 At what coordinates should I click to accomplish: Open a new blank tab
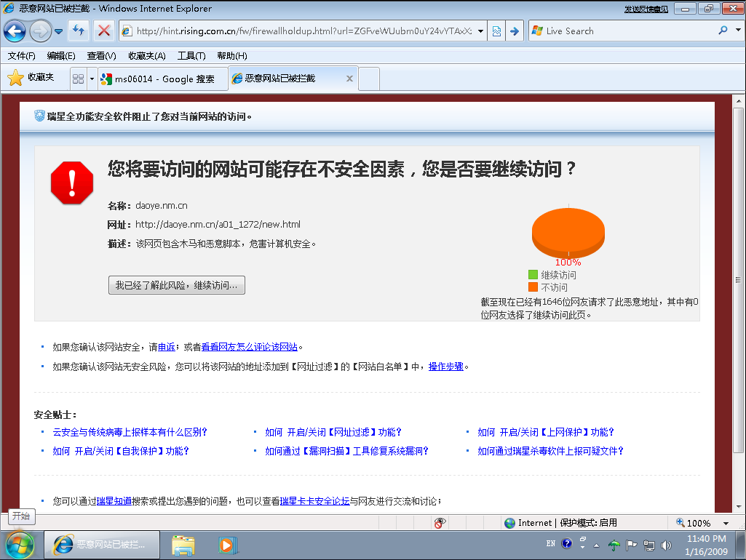pos(369,79)
